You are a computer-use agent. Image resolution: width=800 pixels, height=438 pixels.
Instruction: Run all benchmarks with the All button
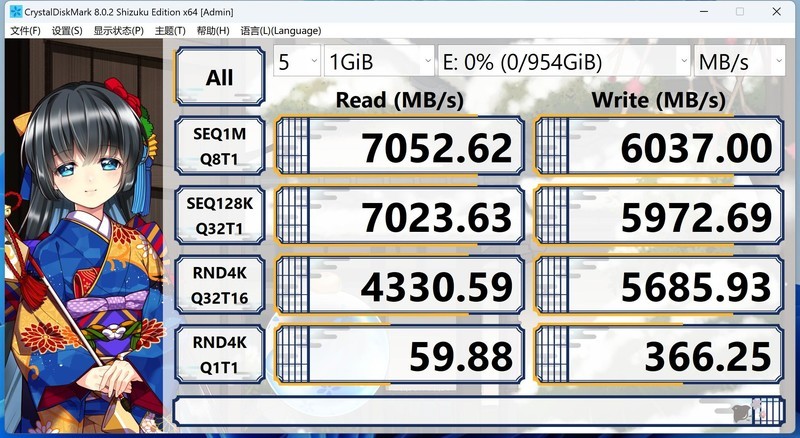coord(220,77)
